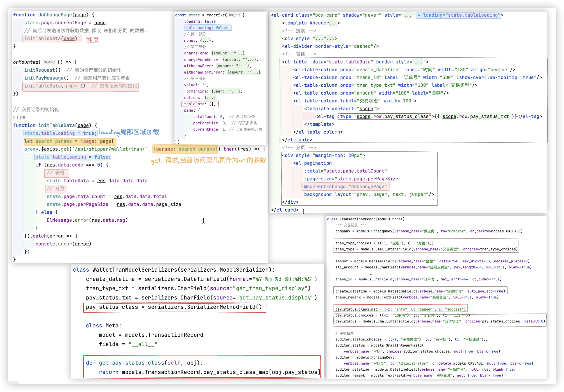Expand the folded money object
This screenshot has width=564, height=392.
click(x=206, y=41)
